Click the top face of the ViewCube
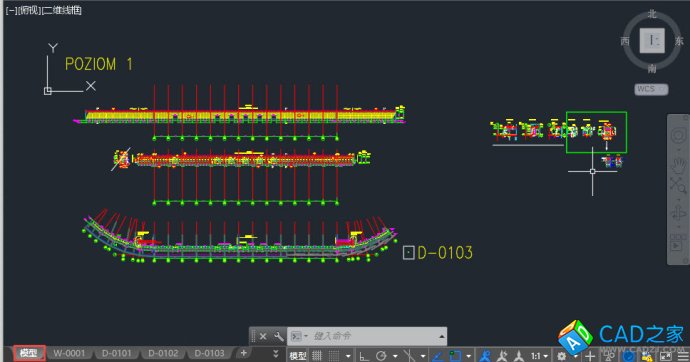 pos(652,40)
